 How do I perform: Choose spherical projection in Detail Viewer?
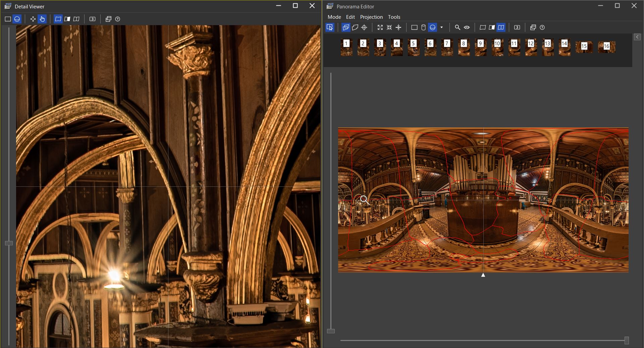[17, 19]
